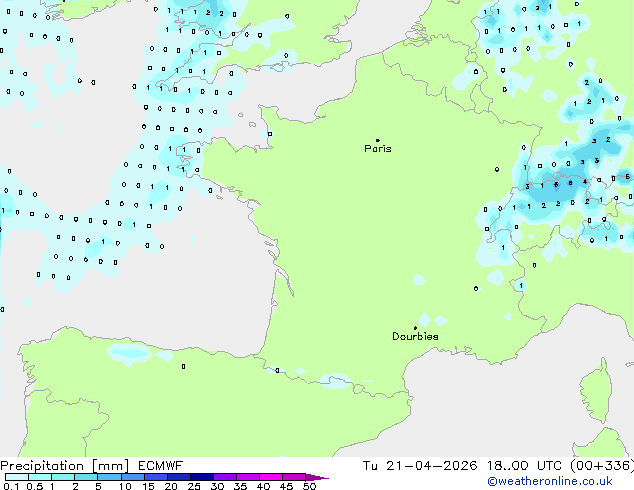
Task: Select the 20–25 mm dark blue legend swatch
Action: point(178,477)
